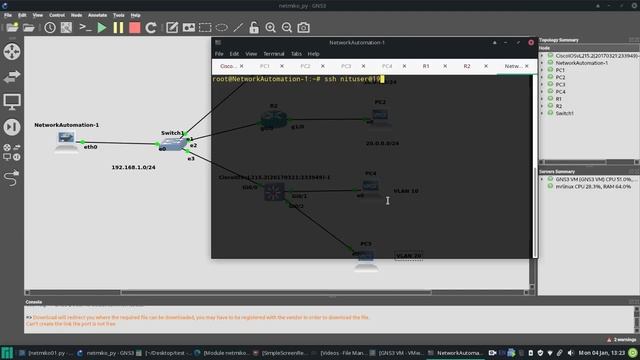640x360 pixels.
Task: Open the Manage snapshots clock icon
Action: point(50,27)
